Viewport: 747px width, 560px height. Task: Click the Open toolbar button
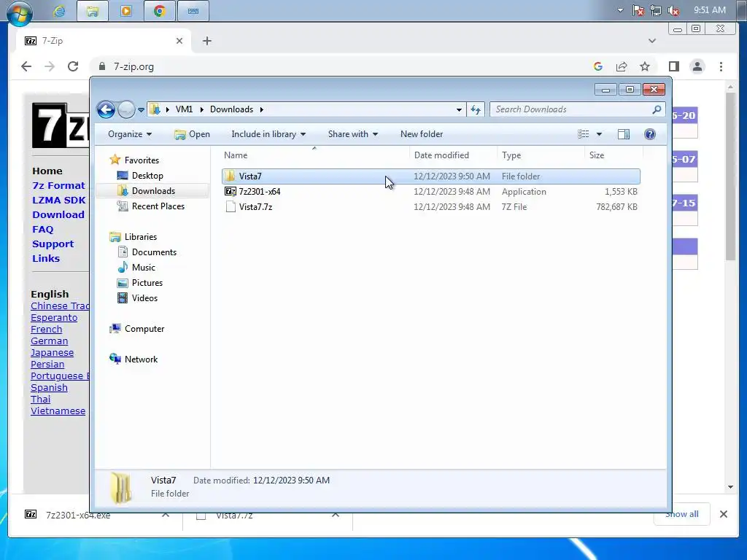(193, 134)
